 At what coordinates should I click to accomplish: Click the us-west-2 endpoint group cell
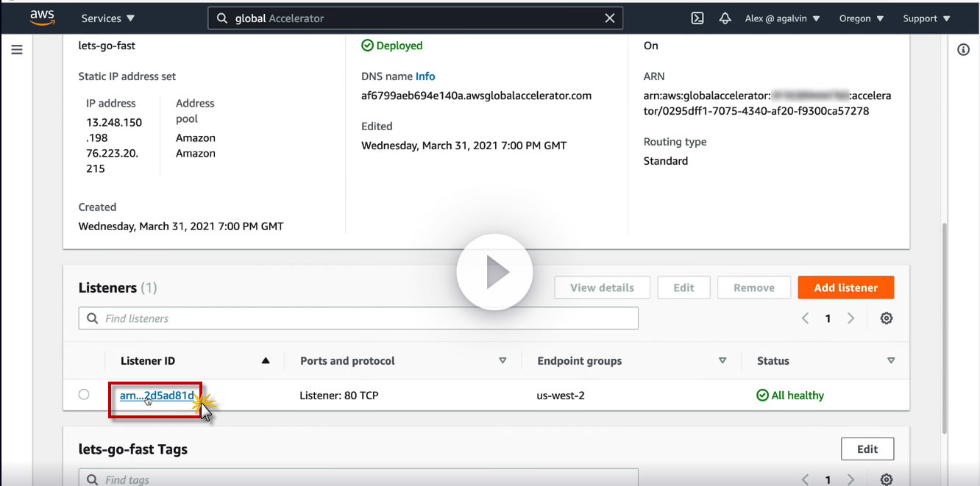(x=561, y=396)
